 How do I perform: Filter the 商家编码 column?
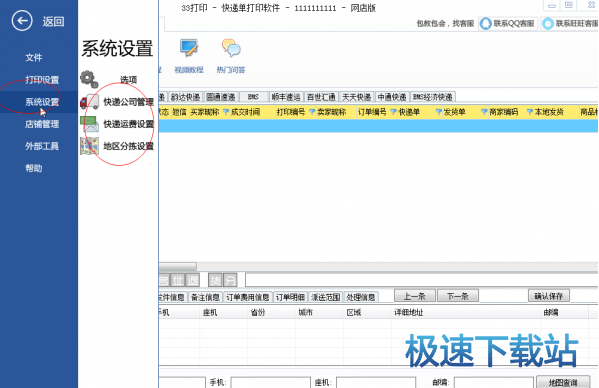(x=529, y=112)
